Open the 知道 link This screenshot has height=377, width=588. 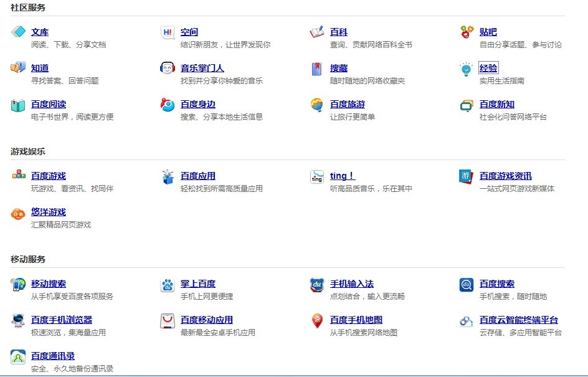[x=40, y=68]
